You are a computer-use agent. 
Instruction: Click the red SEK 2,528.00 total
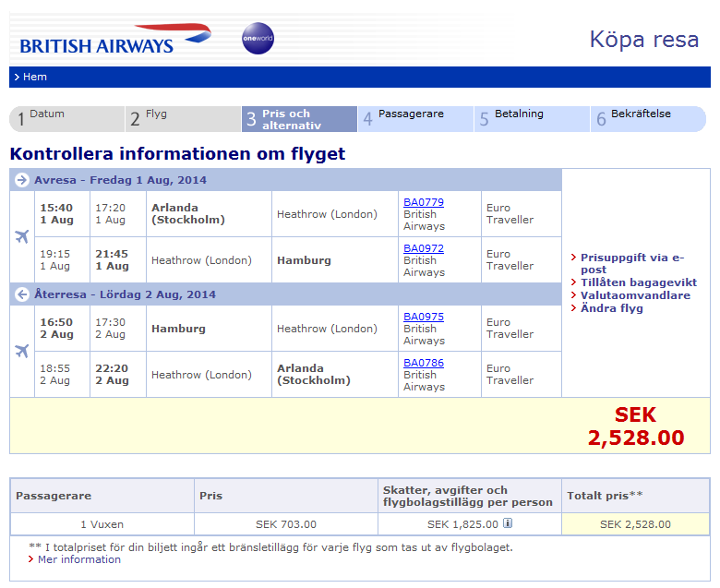coord(636,426)
